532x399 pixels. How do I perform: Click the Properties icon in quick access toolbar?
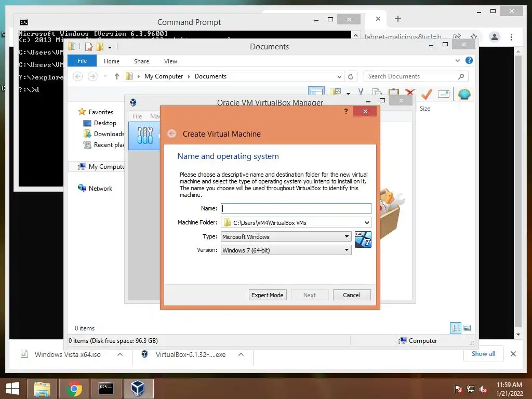click(88, 46)
